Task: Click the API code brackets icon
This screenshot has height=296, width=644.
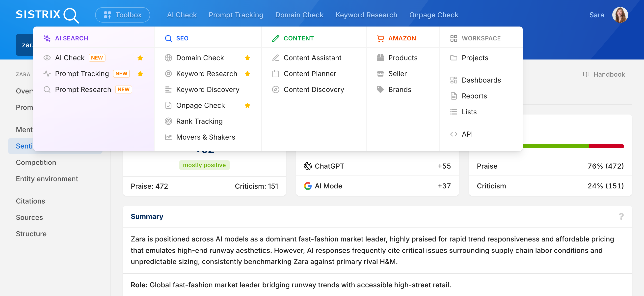Action: pos(454,134)
